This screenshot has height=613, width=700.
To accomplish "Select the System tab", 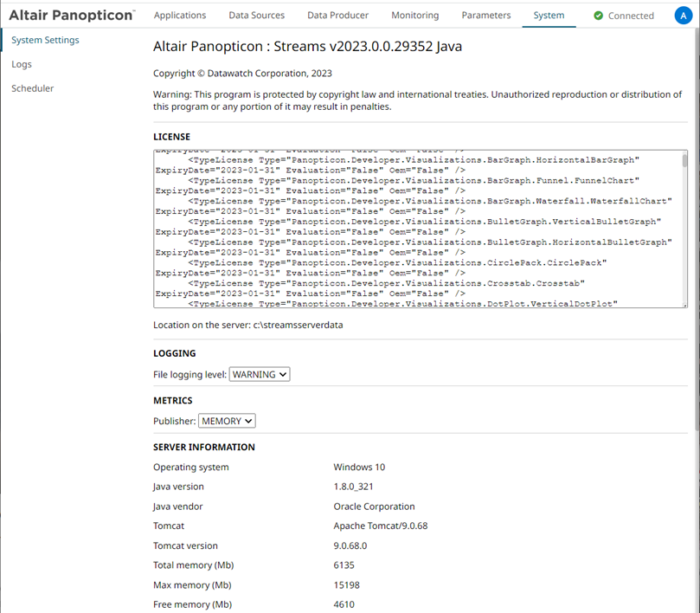I will tap(549, 16).
